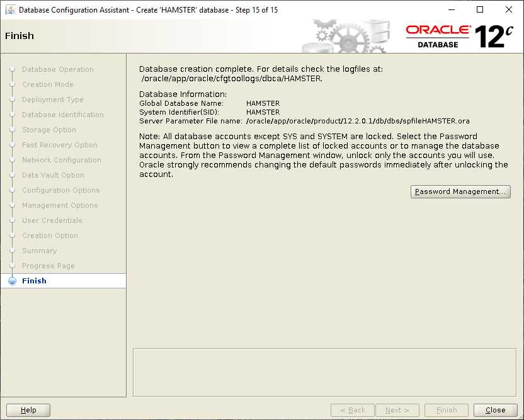Click the disabled Next button

(x=397, y=410)
